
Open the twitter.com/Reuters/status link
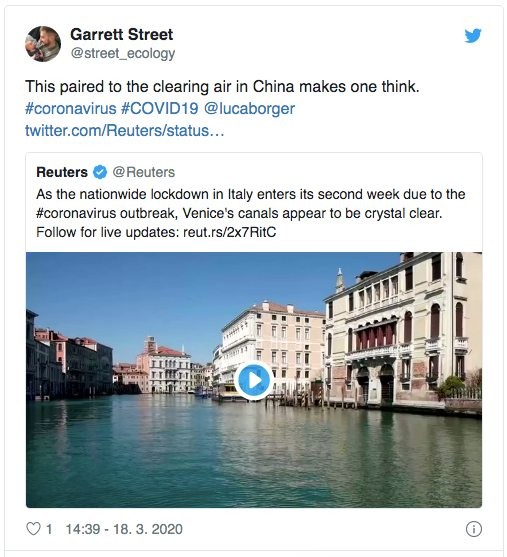(124, 130)
